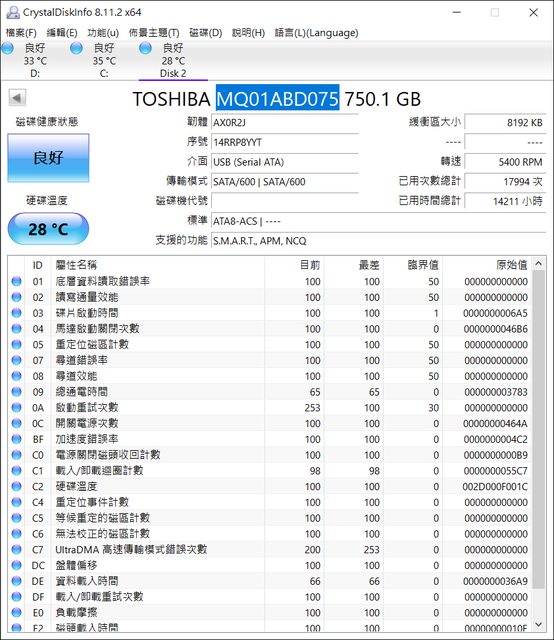Open the 磁碟(D) menu
This screenshot has width=554, height=640.
pos(205,33)
